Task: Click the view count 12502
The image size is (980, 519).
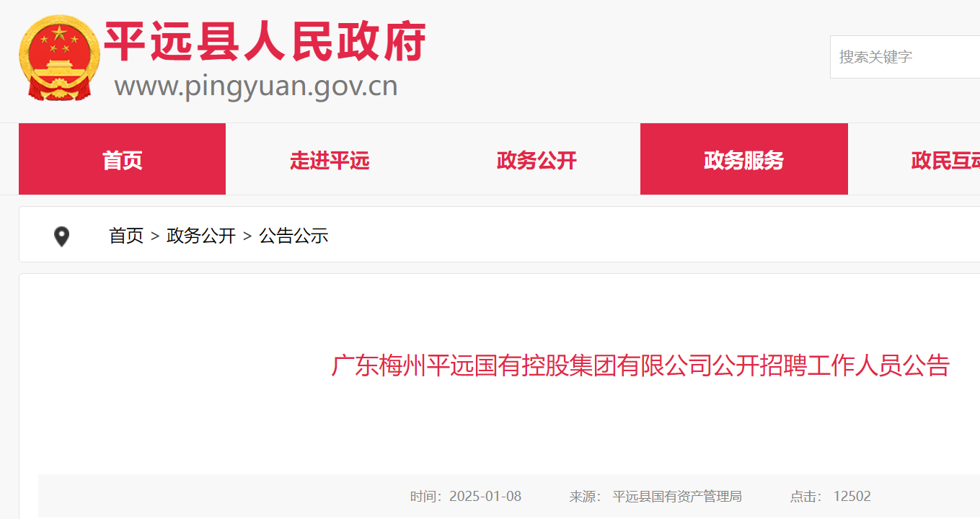Action: pyautogui.click(x=852, y=496)
